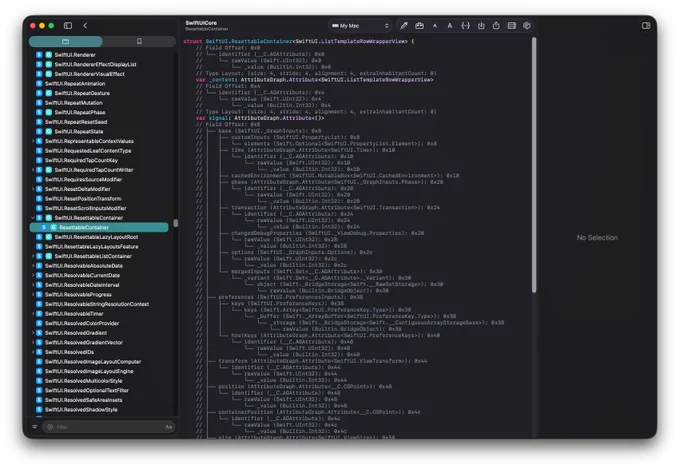
Task: Expand SwiftUI.ResolvedGradient
Action: tap(33, 333)
